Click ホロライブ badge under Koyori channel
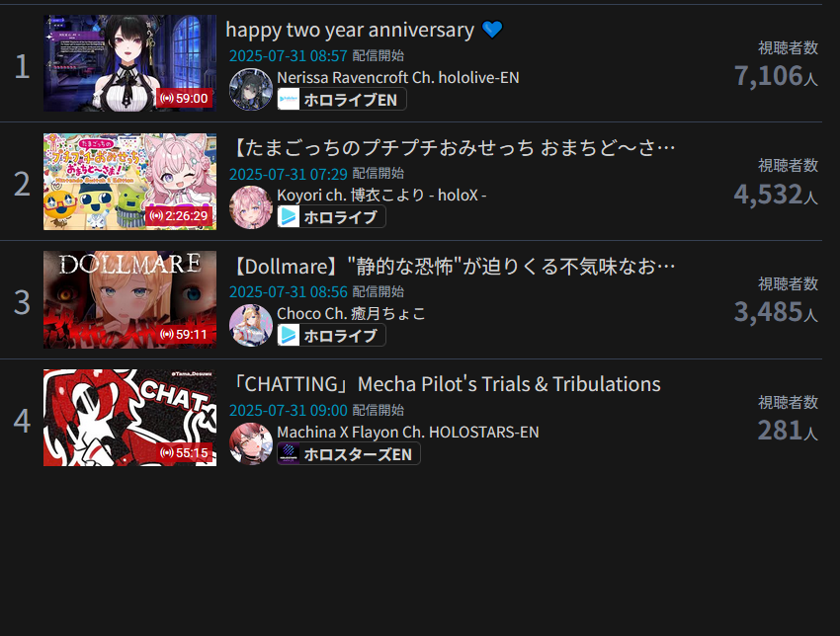The width and height of the screenshot is (840, 636). coord(331,217)
